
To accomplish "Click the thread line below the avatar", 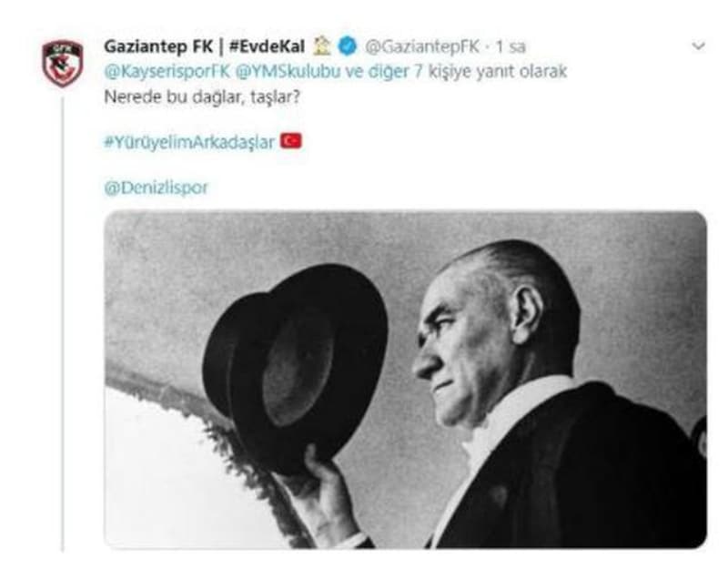I will 63,324.
